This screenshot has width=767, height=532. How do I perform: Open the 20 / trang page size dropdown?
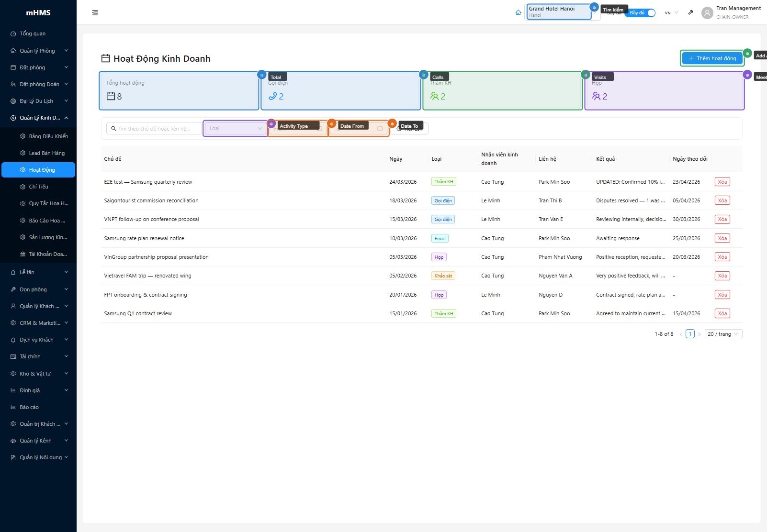click(723, 334)
